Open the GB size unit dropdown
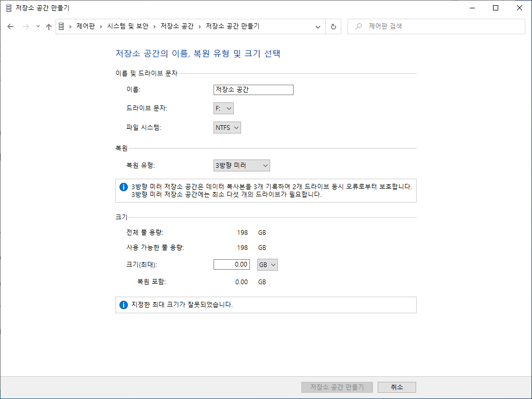The image size is (532, 399). (268, 264)
